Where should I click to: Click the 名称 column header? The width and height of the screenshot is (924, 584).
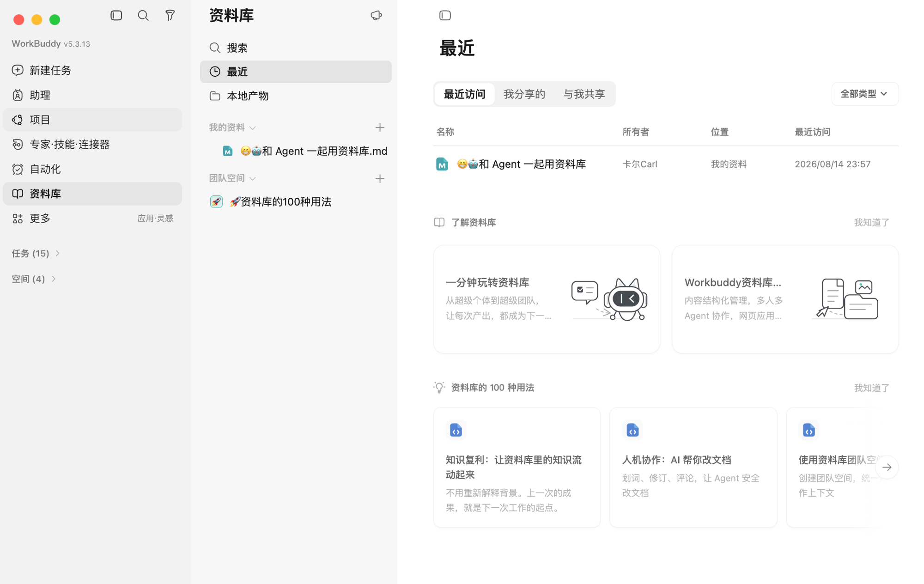(x=445, y=132)
